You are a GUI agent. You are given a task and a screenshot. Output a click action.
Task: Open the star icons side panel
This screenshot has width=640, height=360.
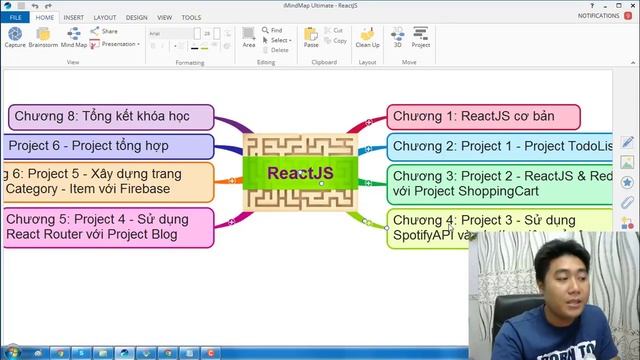pyautogui.click(x=627, y=182)
